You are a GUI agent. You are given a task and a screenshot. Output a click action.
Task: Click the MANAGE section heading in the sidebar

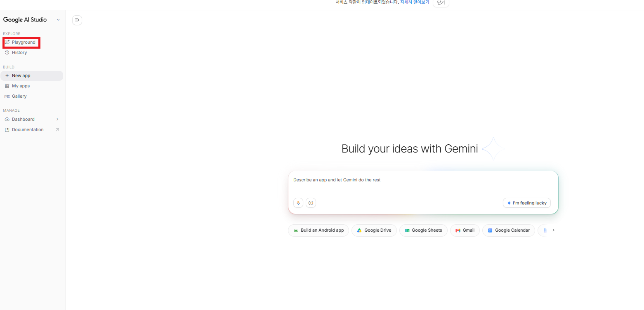click(12, 110)
